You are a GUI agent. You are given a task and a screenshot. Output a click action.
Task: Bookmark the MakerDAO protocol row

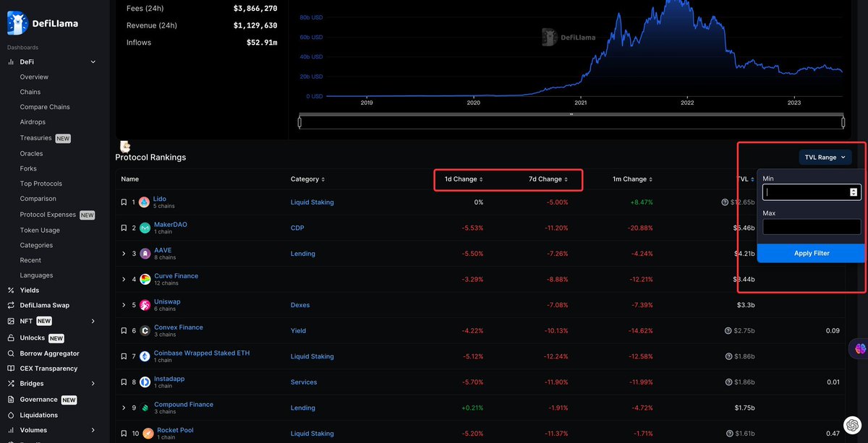click(x=124, y=228)
